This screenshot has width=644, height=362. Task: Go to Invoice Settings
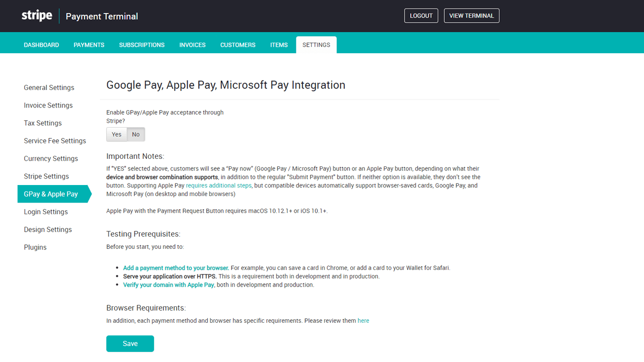(48, 105)
